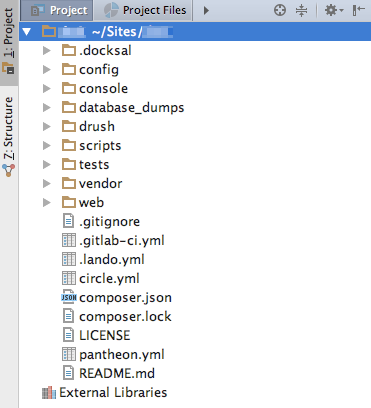Select the composer.json file name
The image size is (371, 408).
tap(126, 298)
